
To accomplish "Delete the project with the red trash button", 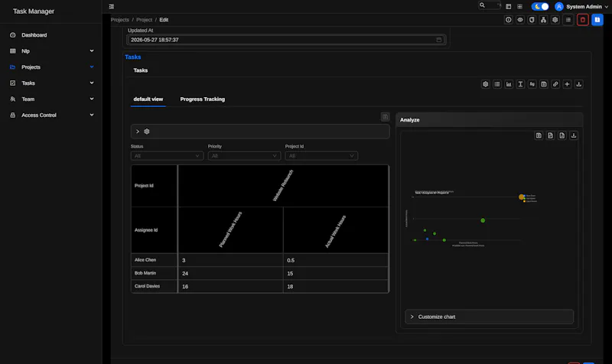I will 583,20.
